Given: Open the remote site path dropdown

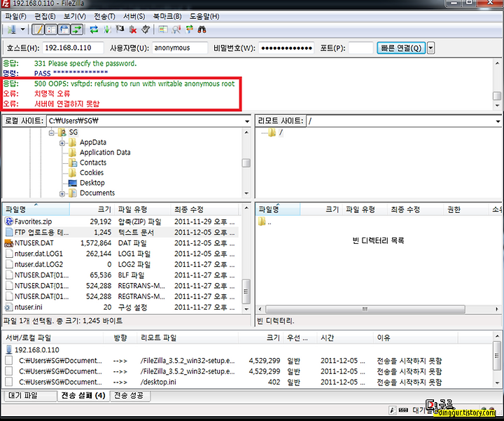Looking at the screenshot, I should point(498,121).
